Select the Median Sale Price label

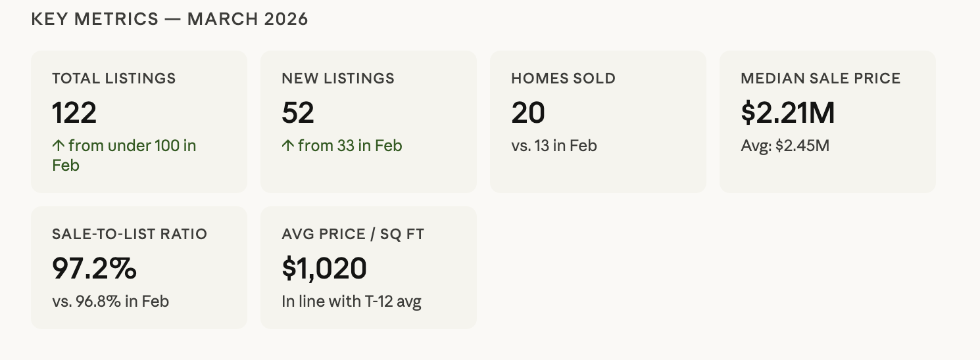[x=820, y=79]
